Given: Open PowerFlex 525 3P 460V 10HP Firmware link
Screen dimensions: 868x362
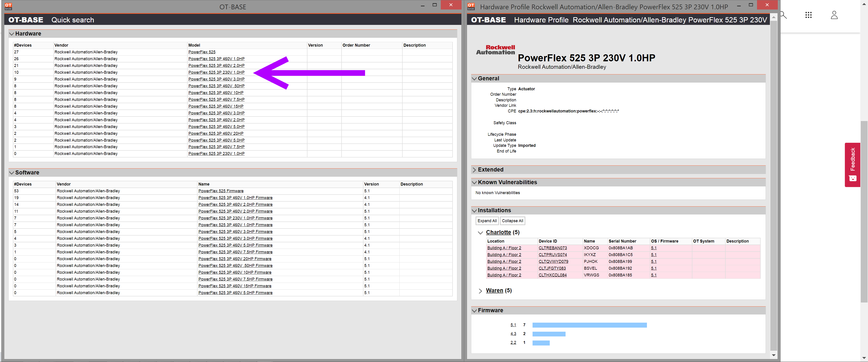Looking at the screenshot, I should (x=235, y=272).
